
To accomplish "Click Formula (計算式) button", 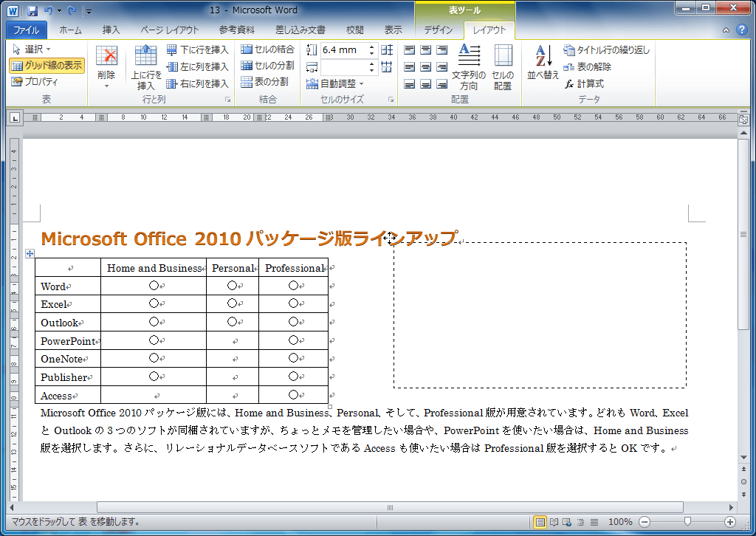I will pyautogui.click(x=584, y=83).
